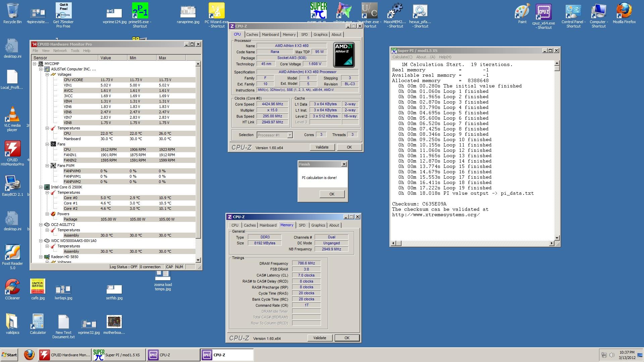This screenshot has width=644, height=362.
Task: Open the About tab in upper CPU-Z
Action: coord(336,35)
